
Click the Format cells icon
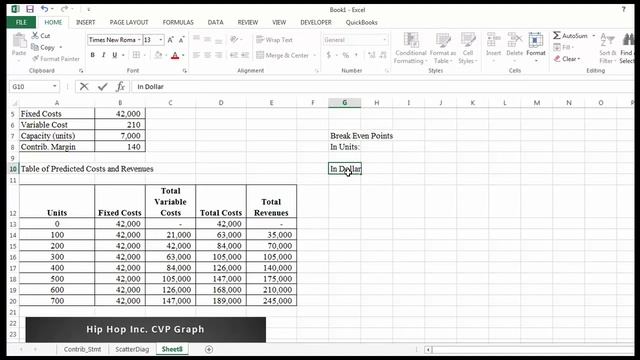(x=536, y=40)
